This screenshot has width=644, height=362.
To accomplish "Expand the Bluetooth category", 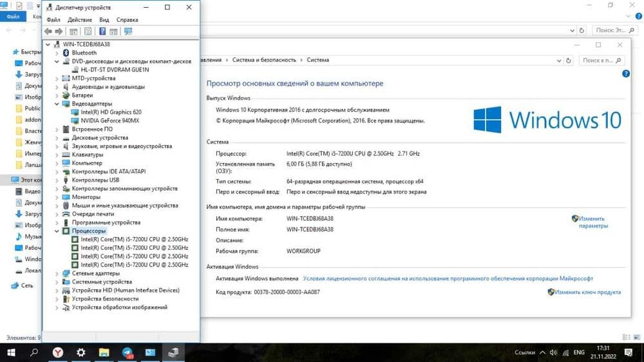I will pos(57,53).
